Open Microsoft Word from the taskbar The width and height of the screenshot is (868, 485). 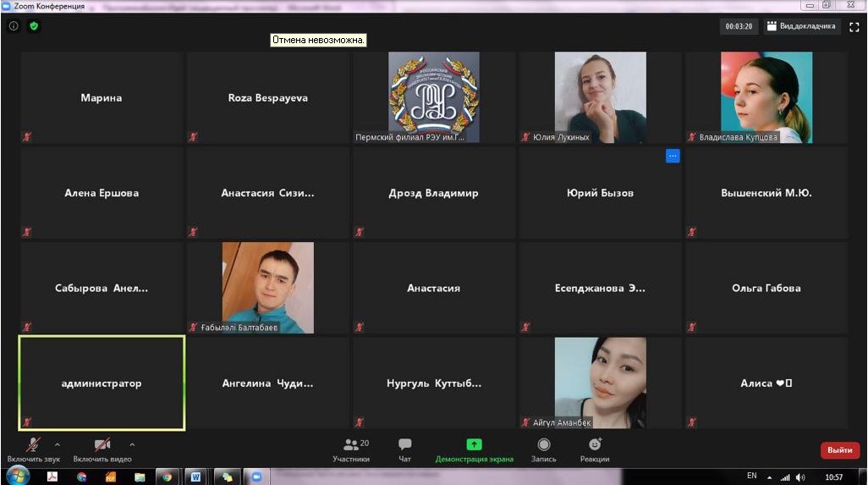195,477
